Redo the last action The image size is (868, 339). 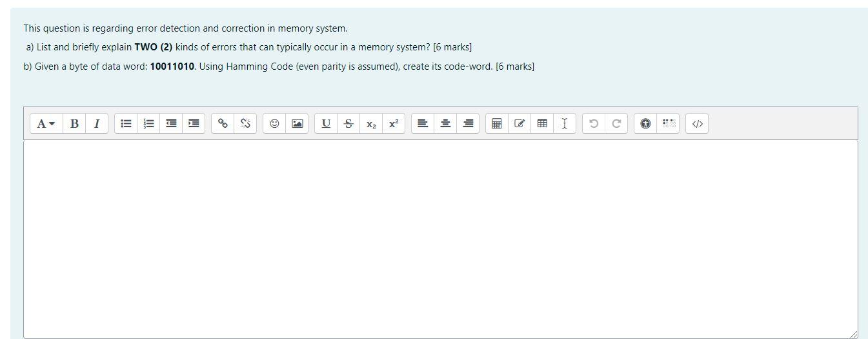coord(616,123)
